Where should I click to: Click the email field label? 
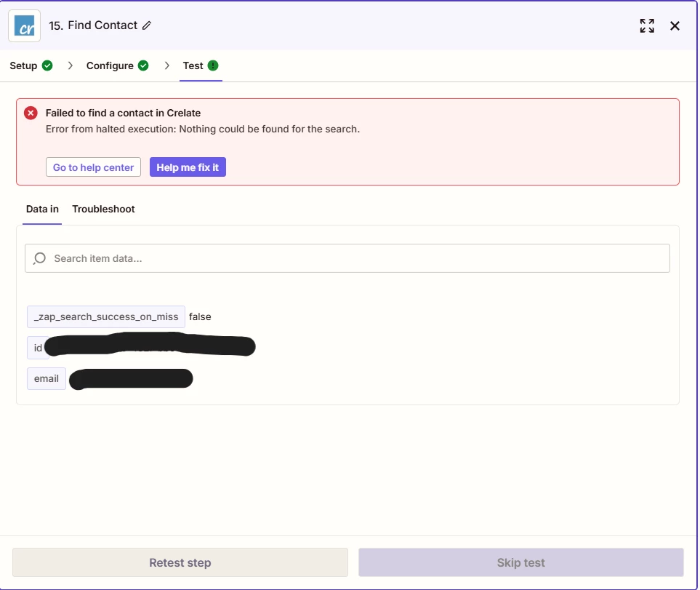tap(47, 379)
